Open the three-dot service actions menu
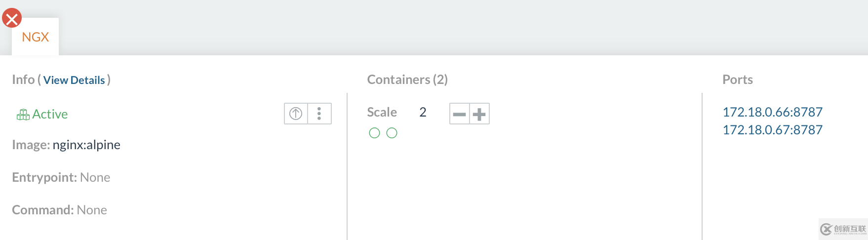 coord(319,114)
